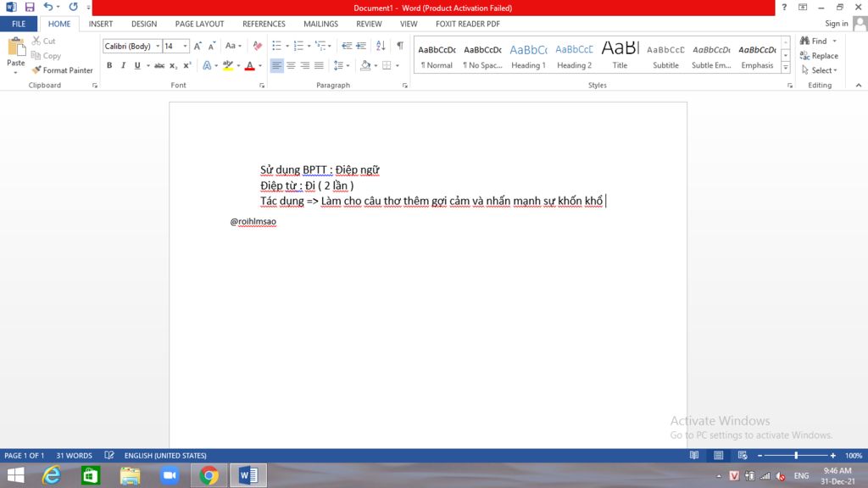Toggle Bold formatting

pos(109,65)
